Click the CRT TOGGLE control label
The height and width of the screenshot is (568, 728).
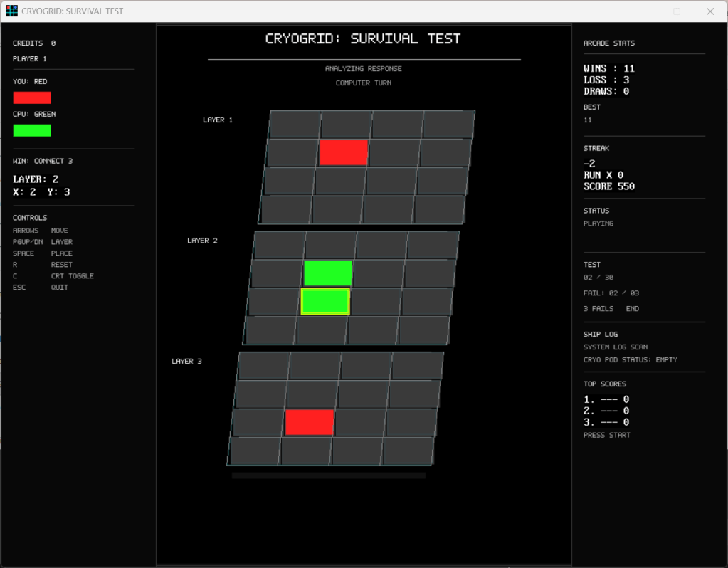point(72,276)
